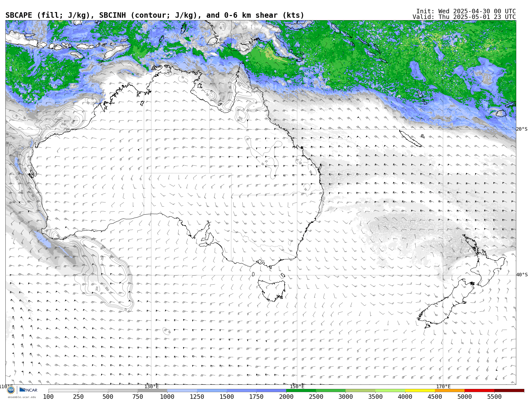Screen dimensions: 532x400
Task: Pick the light blue 1250–1500 colorbar swatch
Action: pyautogui.click(x=212, y=391)
